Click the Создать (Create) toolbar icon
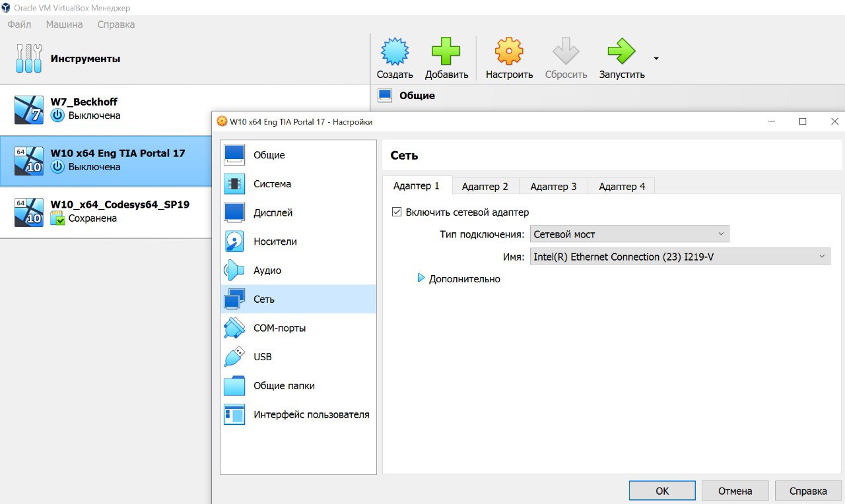This screenshot has height=504, width=845. click(x=395, y=51)
